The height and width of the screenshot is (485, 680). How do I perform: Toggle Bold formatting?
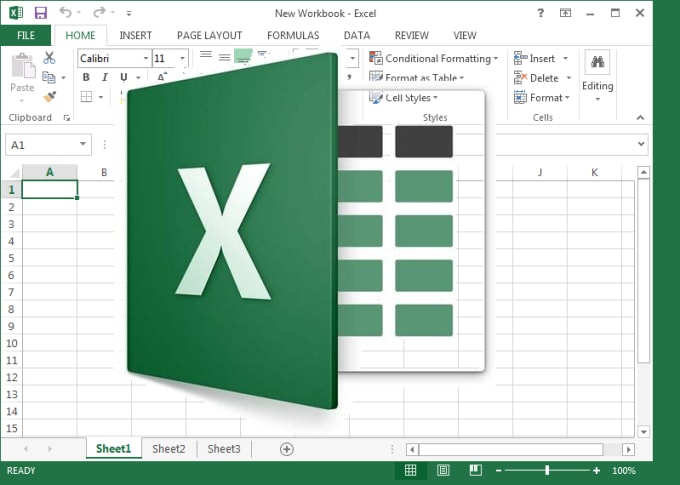coord(86,78)
